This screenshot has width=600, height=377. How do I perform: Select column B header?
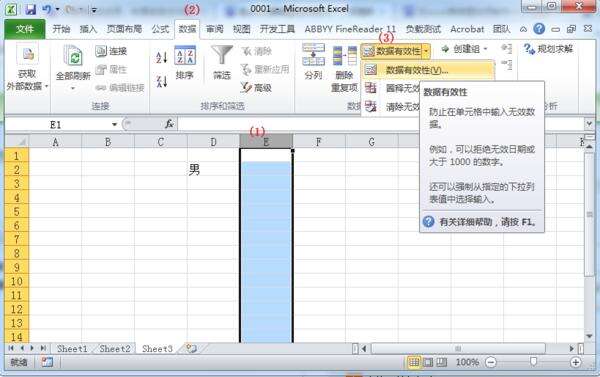click(108, 142)
